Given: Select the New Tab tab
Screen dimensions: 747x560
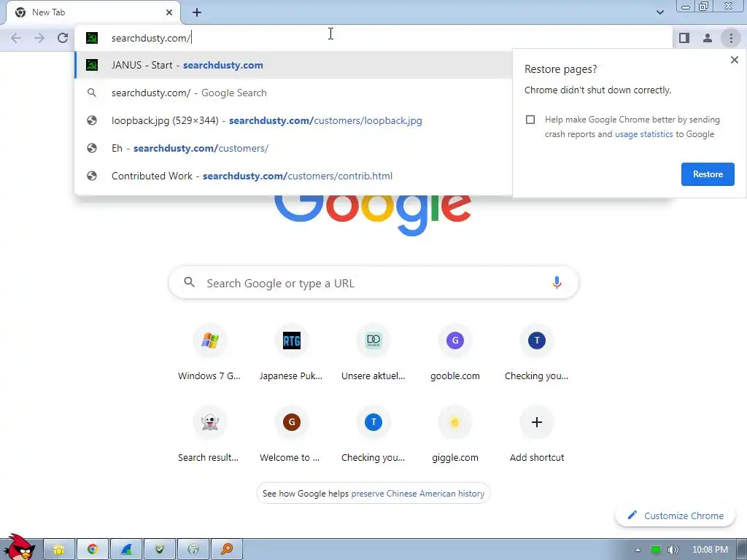Looking at the screenshot, I should click(93, 12).
